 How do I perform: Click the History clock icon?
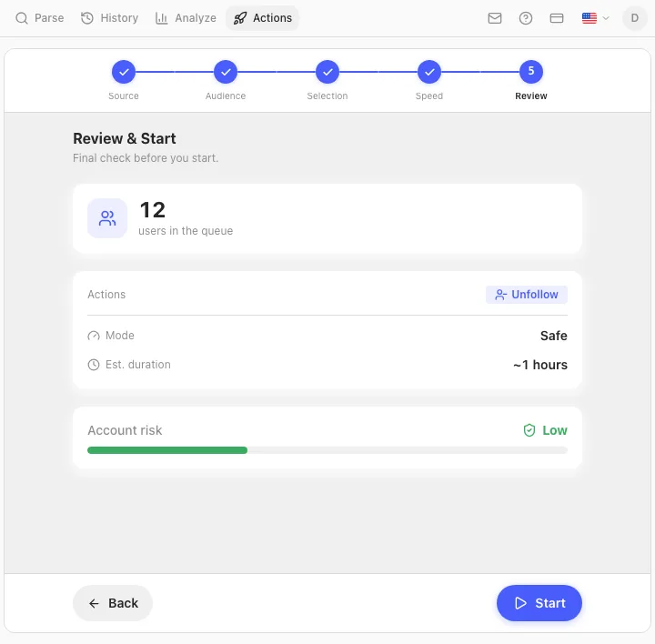point(87,18)
